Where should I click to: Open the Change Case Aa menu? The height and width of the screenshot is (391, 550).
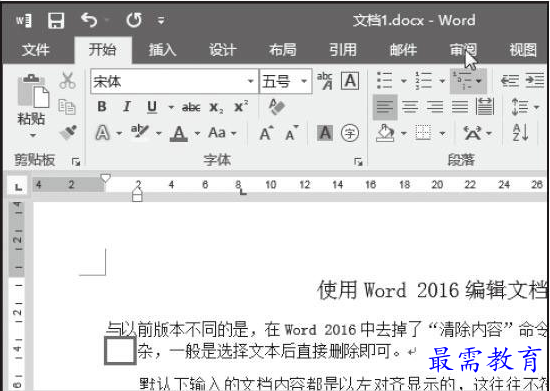222,133
